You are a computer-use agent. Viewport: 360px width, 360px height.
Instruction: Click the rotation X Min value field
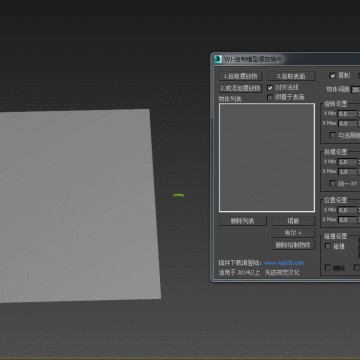(x=347, y=114)
